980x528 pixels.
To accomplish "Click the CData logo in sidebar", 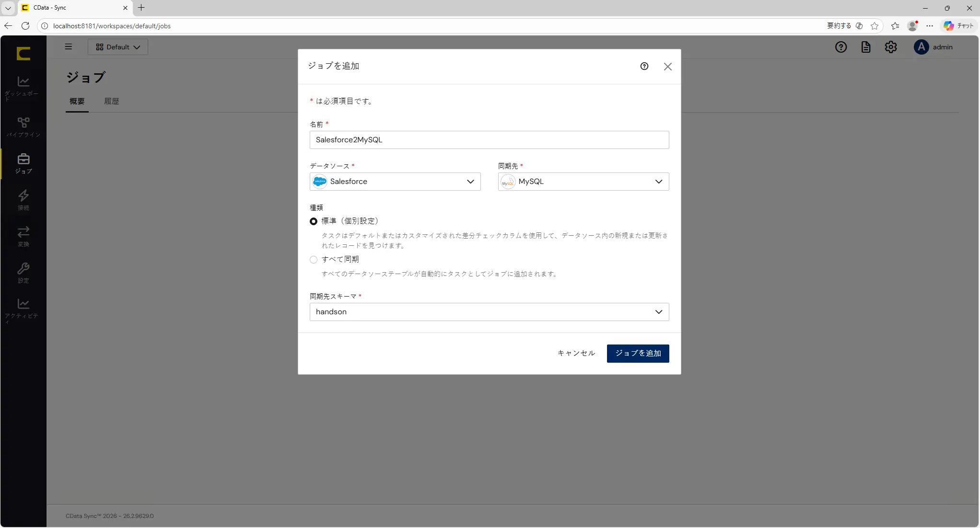I will click(x=23, y=53).
